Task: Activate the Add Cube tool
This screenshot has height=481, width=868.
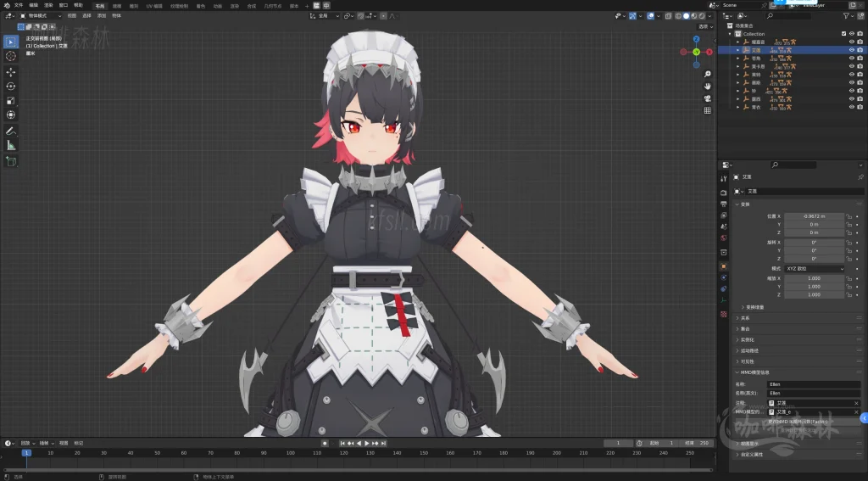Action: [x=10, y=161]
